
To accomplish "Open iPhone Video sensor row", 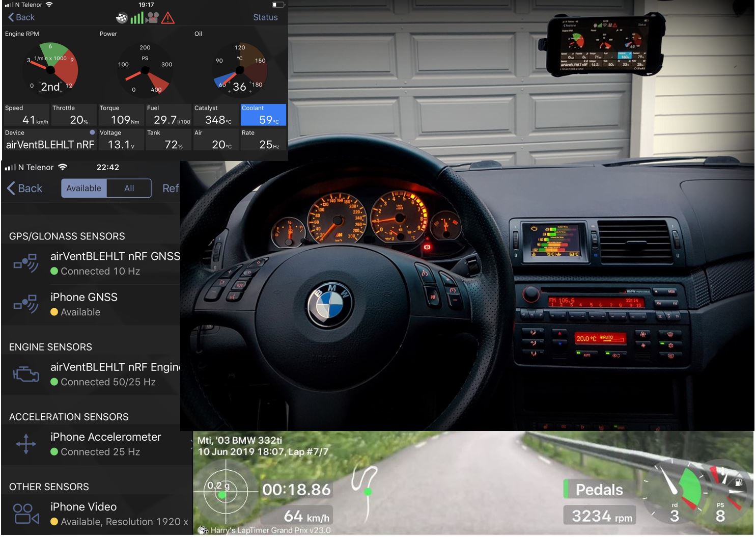I will pos(97,514).
